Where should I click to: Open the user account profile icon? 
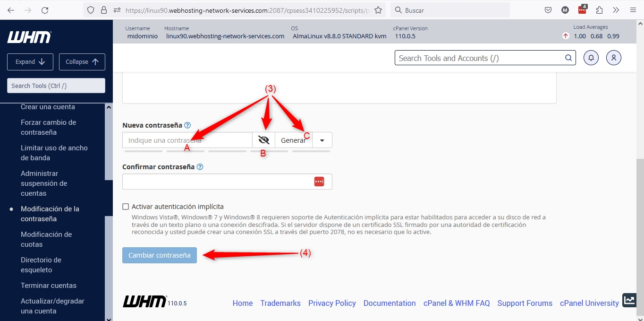tap(613, 58)
